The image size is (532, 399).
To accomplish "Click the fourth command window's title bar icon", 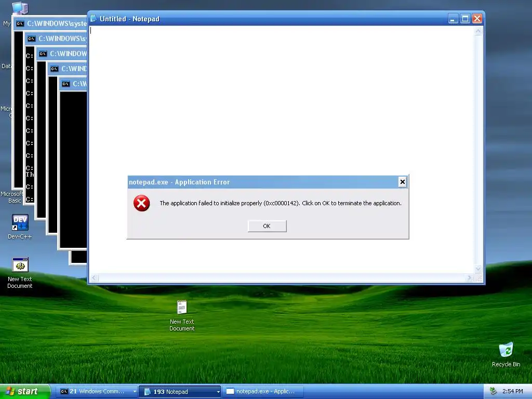I will [x=54, y=69].
